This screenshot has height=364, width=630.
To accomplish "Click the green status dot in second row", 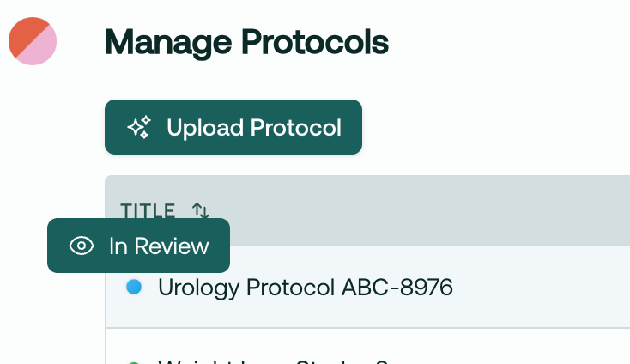I will click(134, 363).
